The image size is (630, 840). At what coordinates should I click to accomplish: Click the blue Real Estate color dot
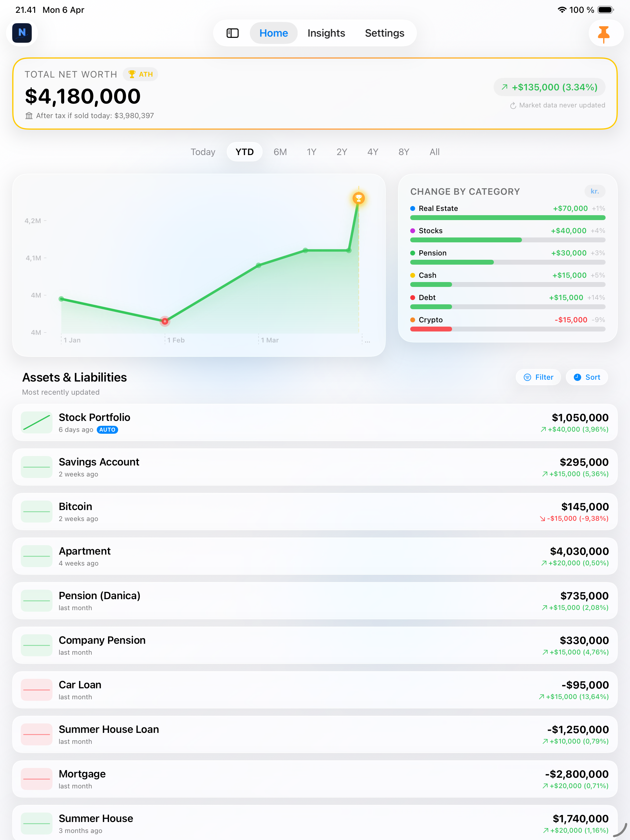click(x=412, y=208)
